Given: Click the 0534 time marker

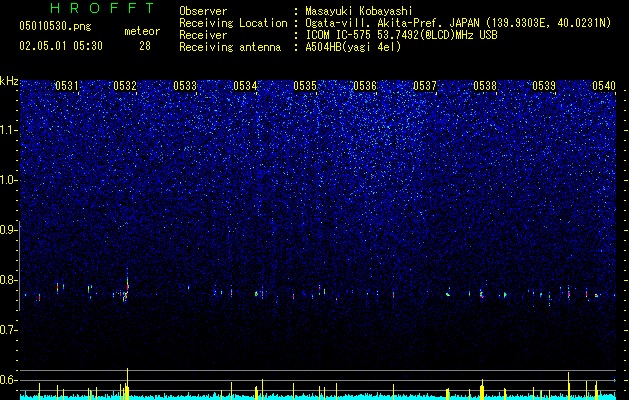Looking at the screenshot, I should pos(245,86).
